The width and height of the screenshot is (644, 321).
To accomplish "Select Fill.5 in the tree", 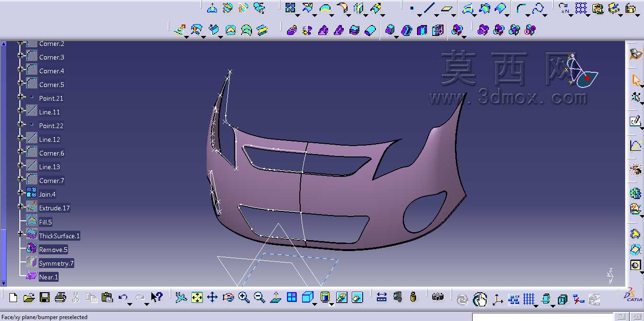I will point(46,222).
